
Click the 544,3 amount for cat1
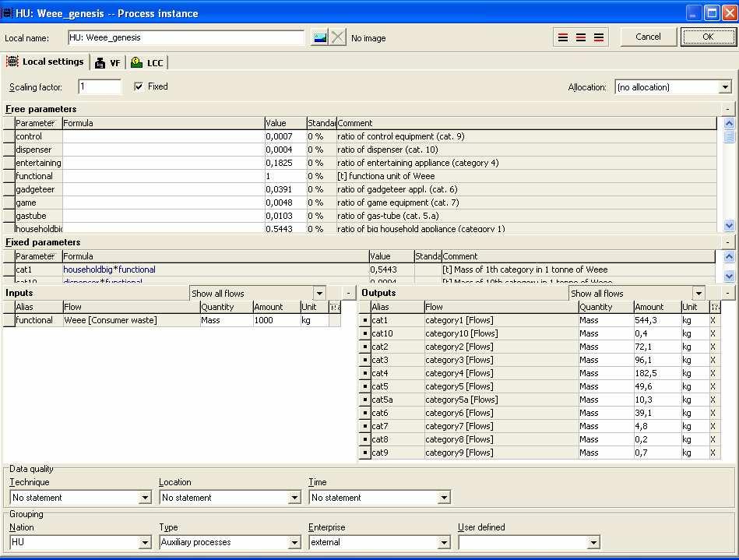click(x=657, y=320)
